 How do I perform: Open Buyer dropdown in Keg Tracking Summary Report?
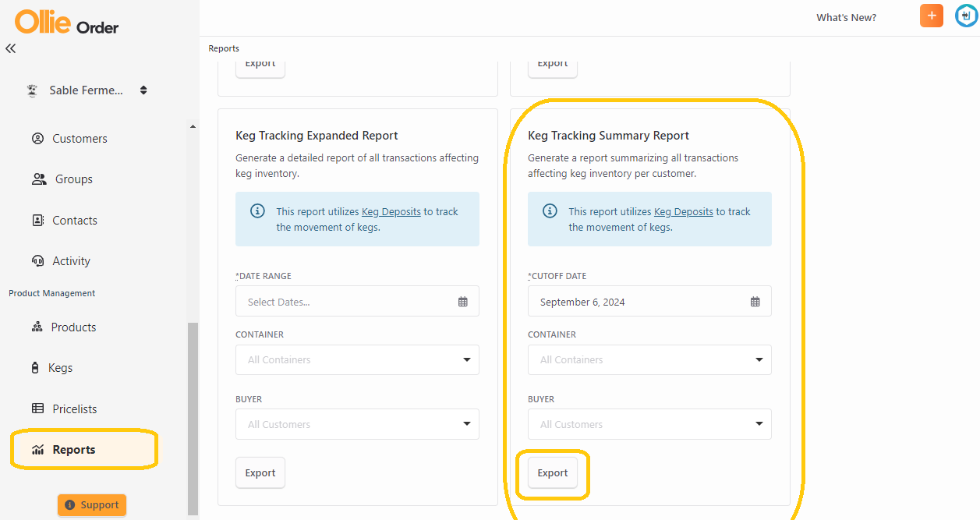[649, 425]
